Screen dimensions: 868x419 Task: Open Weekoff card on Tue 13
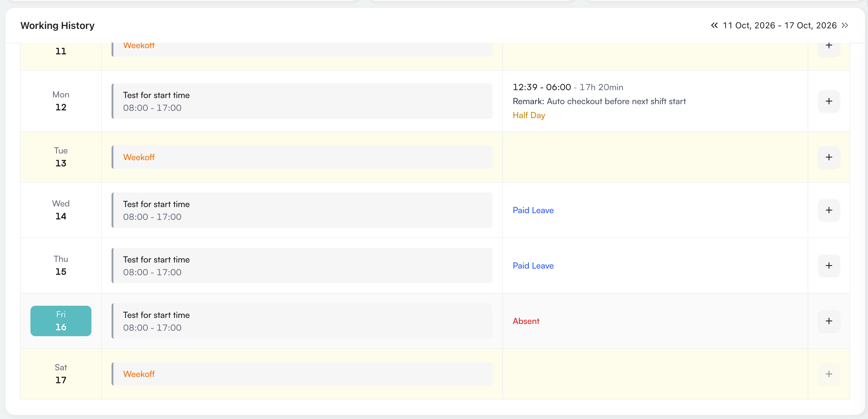coord(302,157)
